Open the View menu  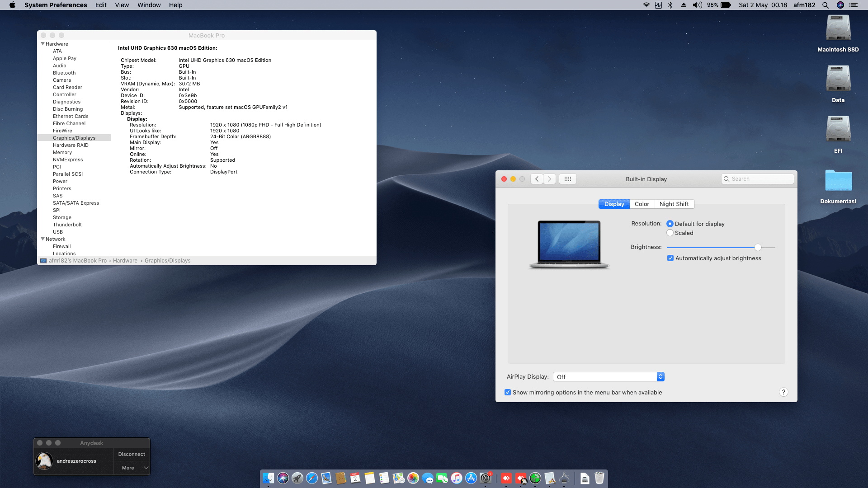122,5
